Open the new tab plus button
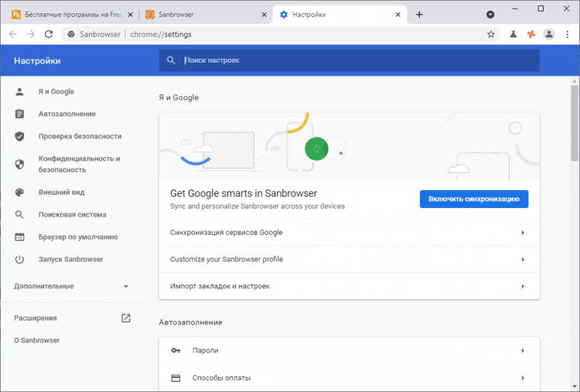 pyautogui.click(x=419, y=15)
